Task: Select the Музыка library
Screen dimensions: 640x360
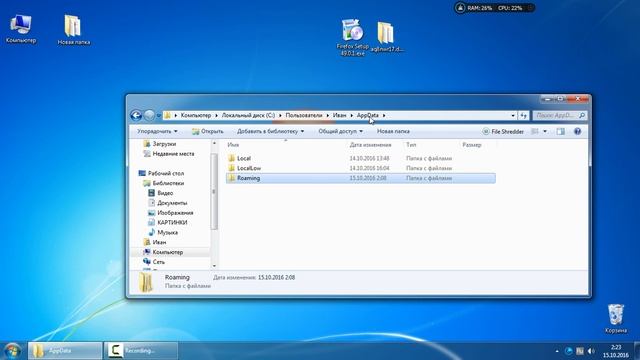Action: coord(167,232)
